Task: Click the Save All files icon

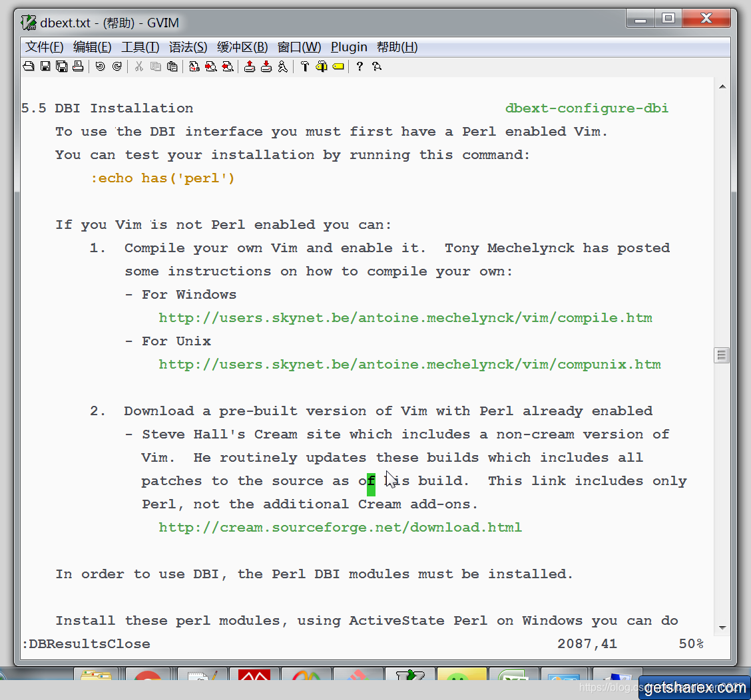Action: click(x=62, y=67)
